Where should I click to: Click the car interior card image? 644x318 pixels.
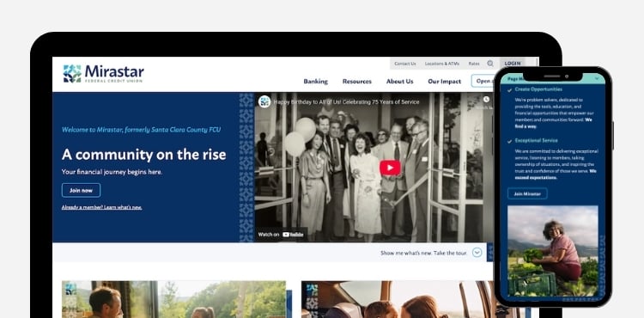pyautogui.click(x=398, y=299)
